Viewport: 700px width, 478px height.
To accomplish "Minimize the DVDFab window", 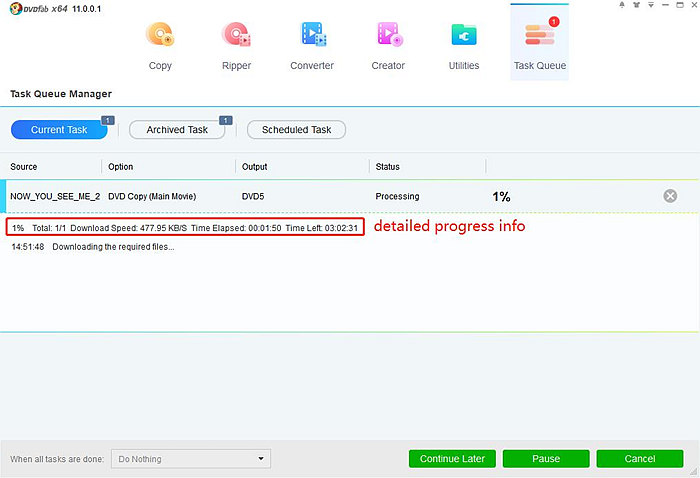I will (665, 5).
